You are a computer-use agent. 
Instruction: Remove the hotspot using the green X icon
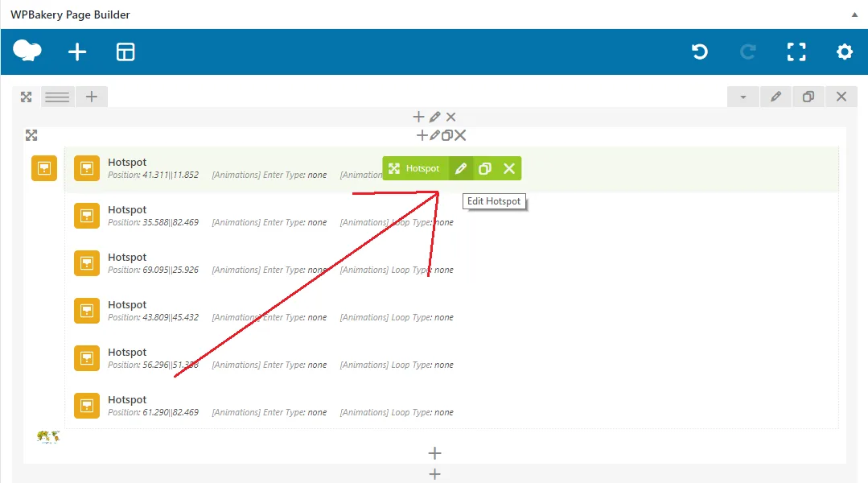coord(509,168)
